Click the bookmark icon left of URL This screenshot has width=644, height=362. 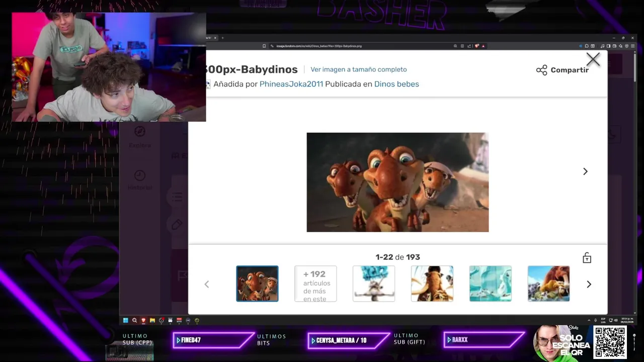pyautogui.click(x=264, y=46)
